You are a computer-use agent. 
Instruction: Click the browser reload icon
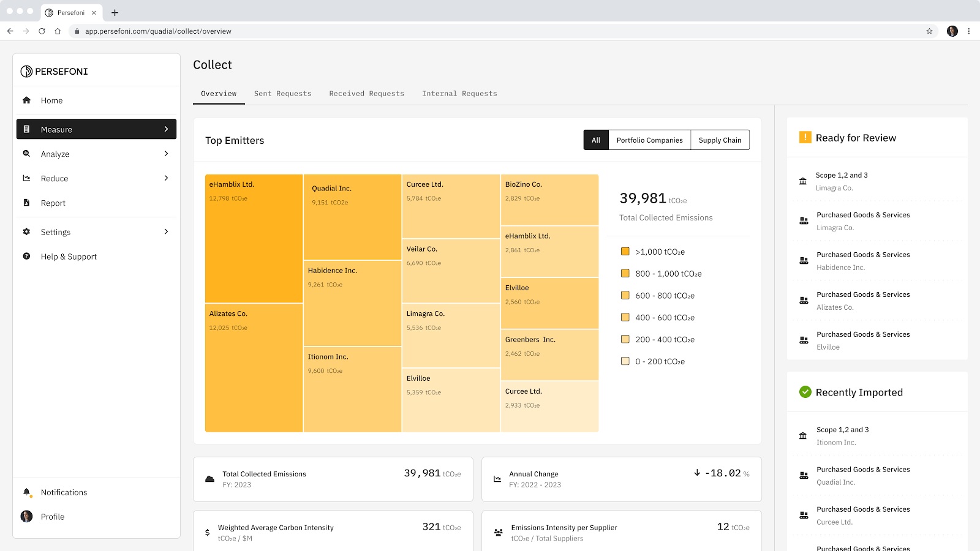(x=42, y=31)
